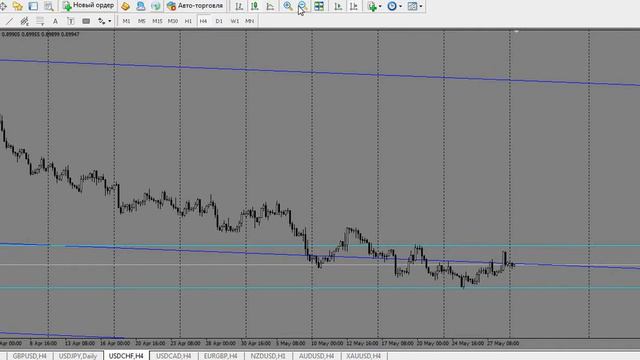Open the chart templates icon

point(412,6)
